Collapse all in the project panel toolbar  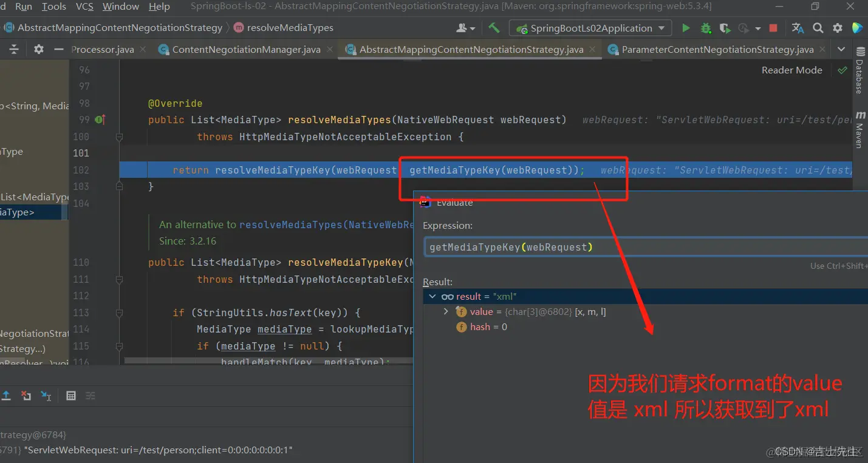tap(14, 49)
